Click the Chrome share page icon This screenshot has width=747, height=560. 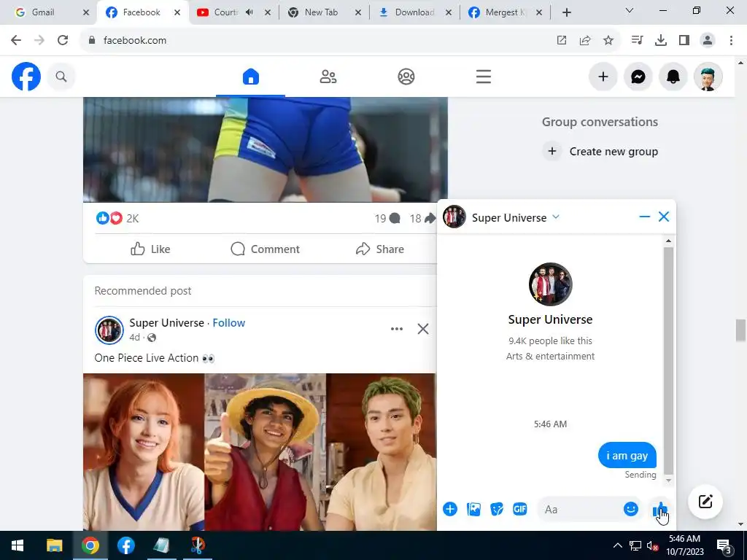point(585,41)
